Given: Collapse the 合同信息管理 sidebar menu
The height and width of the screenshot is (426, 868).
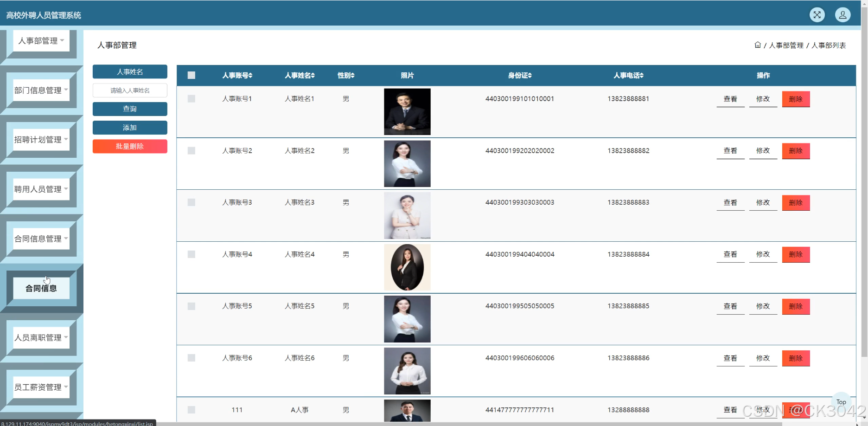Looking at the screenshot, I should [41, 239].
